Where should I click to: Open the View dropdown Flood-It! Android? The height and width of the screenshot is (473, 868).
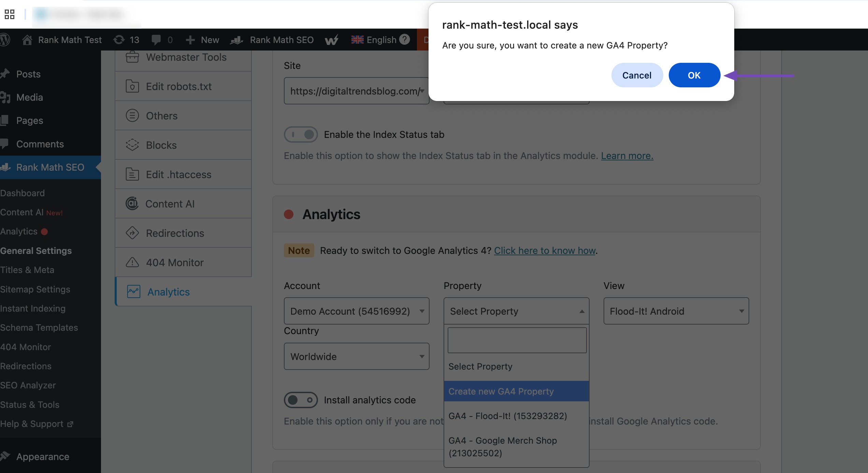click(x=676, y=311)
